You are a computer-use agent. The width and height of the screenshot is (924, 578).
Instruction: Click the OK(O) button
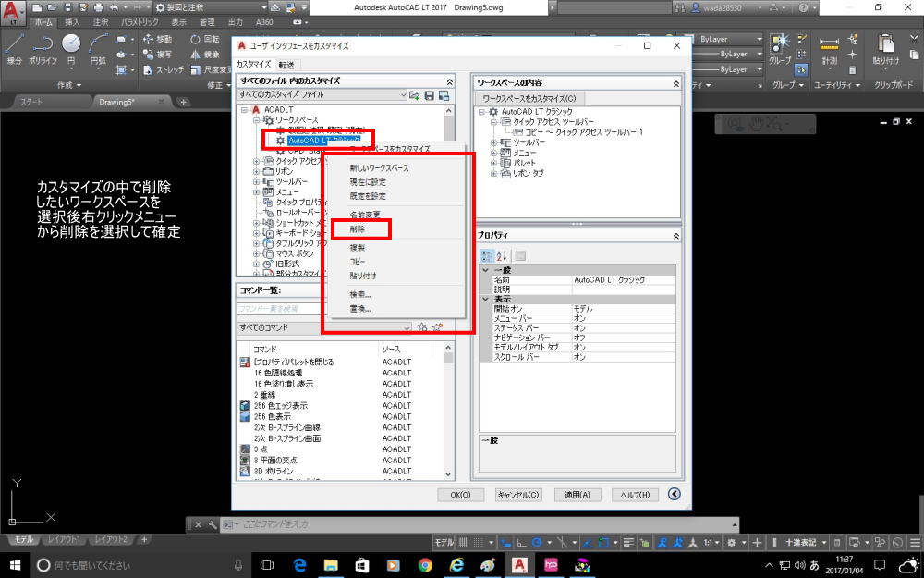tap(460, 495)
